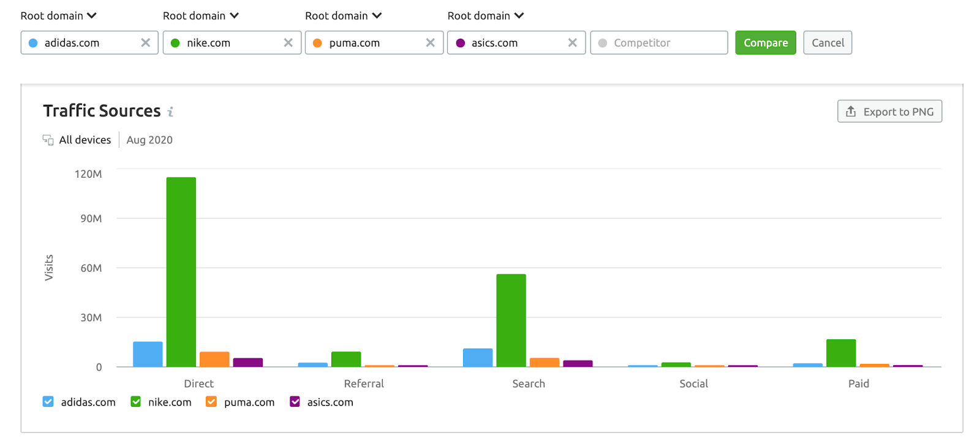Click the All devices icon

(x=48, y=140)
